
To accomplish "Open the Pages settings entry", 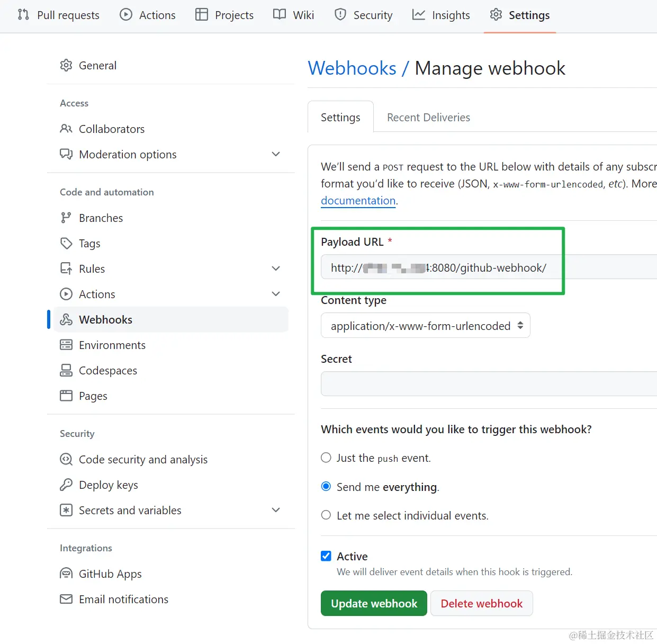I will [93, 396].
